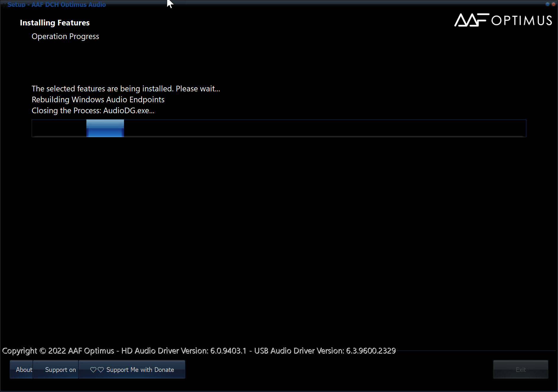Click the USB Audio Driver Version text
558x392 pixels.
(325, 351)
